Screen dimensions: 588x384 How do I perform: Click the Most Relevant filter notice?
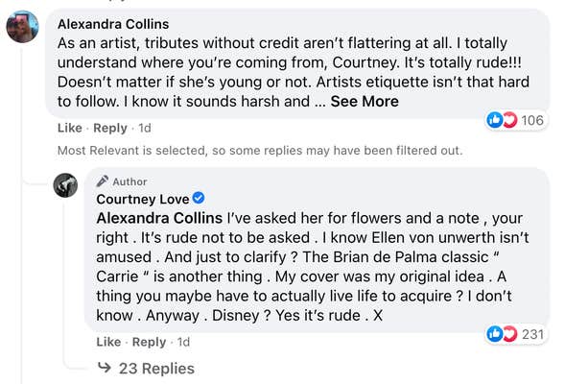[259, 151]
